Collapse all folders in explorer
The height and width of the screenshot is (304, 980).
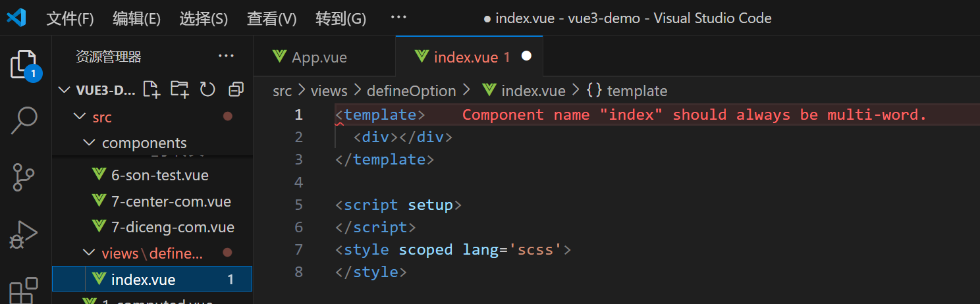point(235,89)
